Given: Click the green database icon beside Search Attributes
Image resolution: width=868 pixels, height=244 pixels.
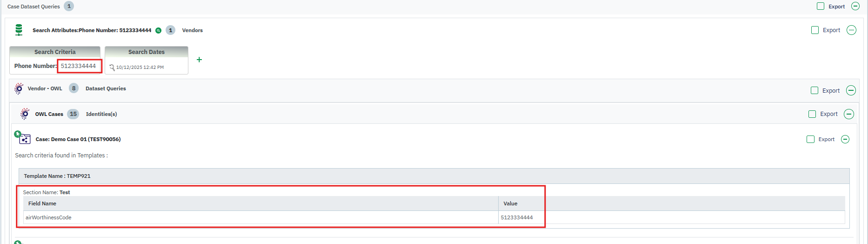Looking at the screenshot, I should (x=19, y=30).
